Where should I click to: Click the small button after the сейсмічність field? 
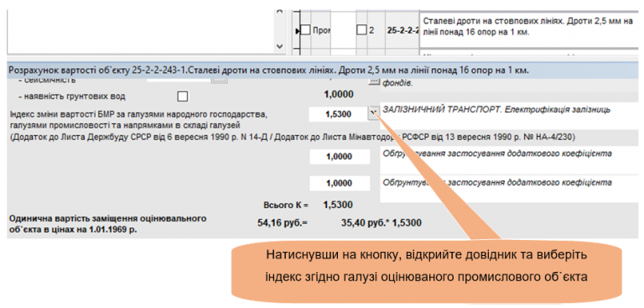click(x=219, y=81)
